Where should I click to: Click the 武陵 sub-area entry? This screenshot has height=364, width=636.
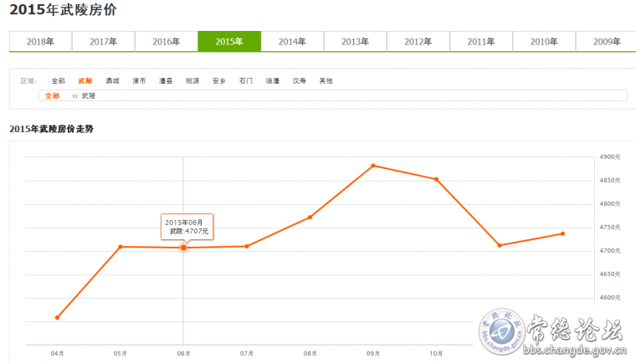88,96
